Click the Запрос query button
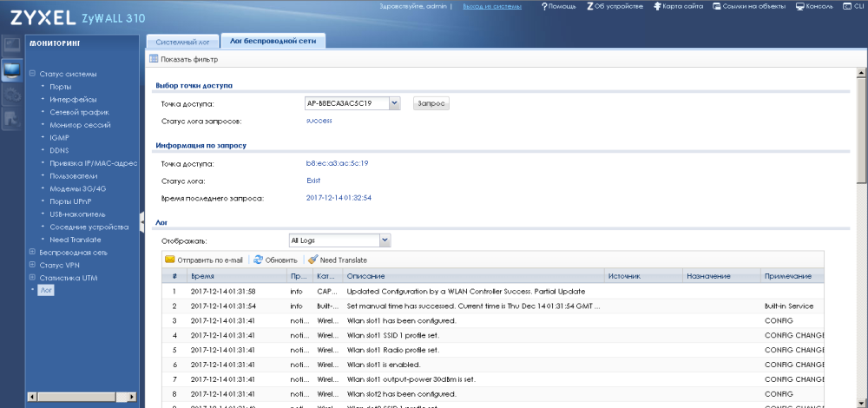 (431, 103)
